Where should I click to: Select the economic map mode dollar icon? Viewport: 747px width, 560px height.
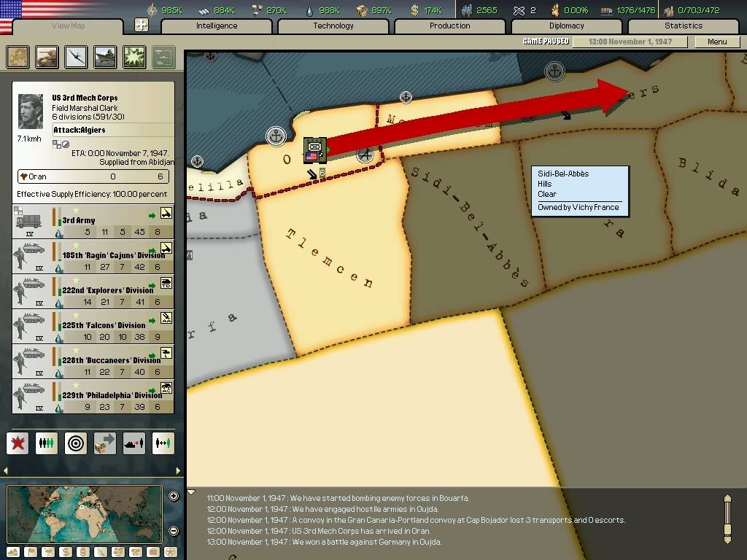point(66,552)
